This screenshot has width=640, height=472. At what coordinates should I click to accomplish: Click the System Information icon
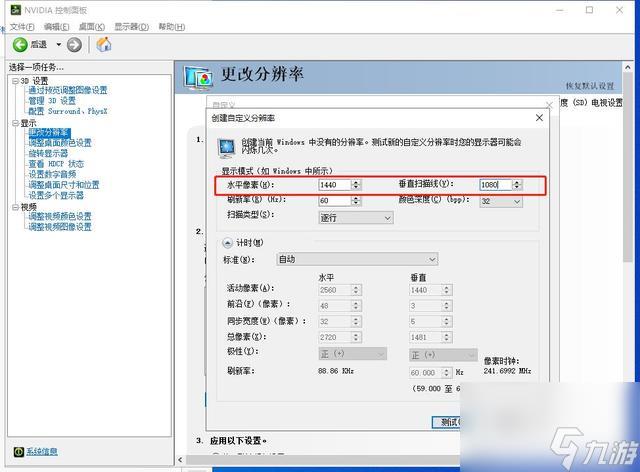19,451
